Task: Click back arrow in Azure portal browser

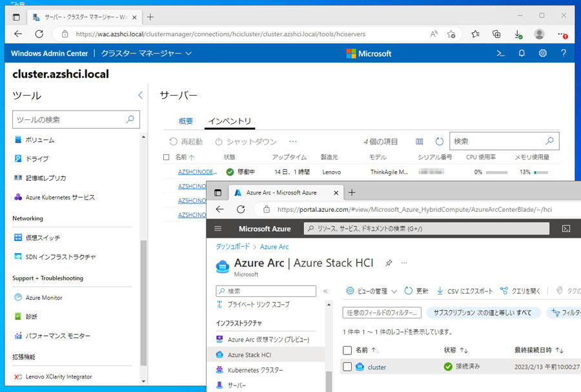Action: (x=219, y=209)
